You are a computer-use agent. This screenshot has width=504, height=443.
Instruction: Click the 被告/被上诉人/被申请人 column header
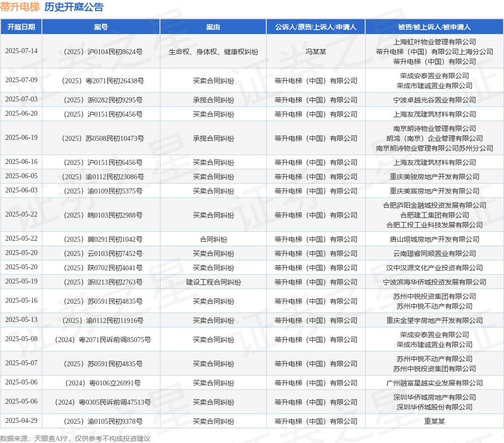click(x=434, y=27)
